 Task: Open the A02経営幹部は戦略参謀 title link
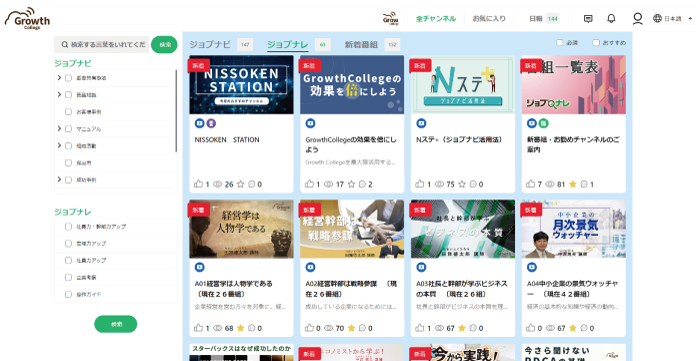coord(351,289)
